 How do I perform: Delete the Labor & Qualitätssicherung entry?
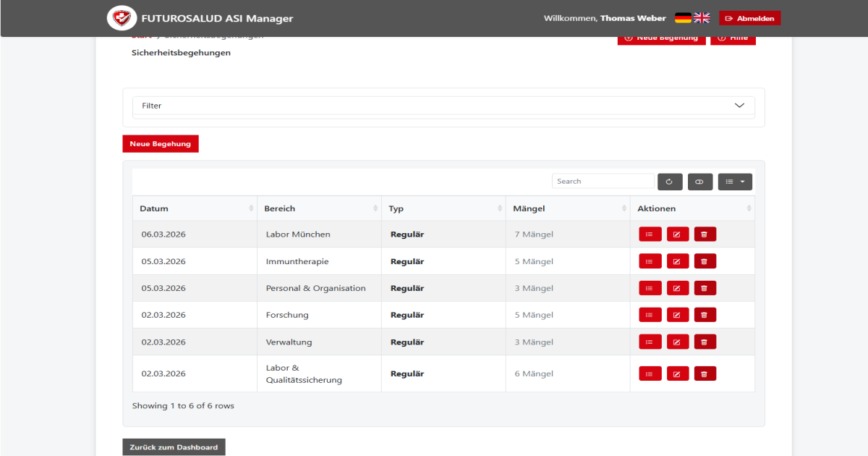point(705,373)
